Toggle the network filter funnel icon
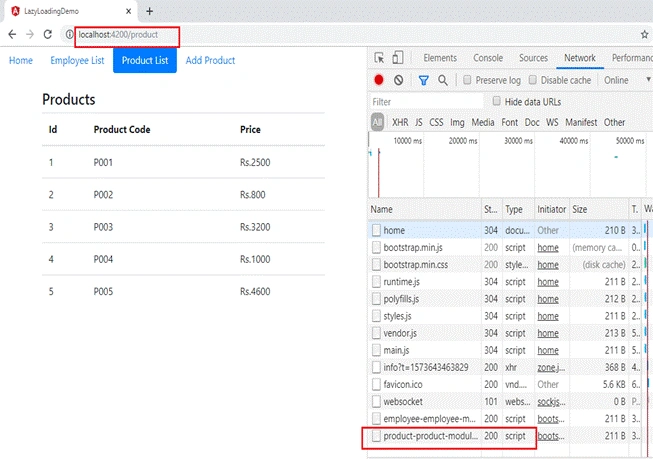 click(424, 80)
